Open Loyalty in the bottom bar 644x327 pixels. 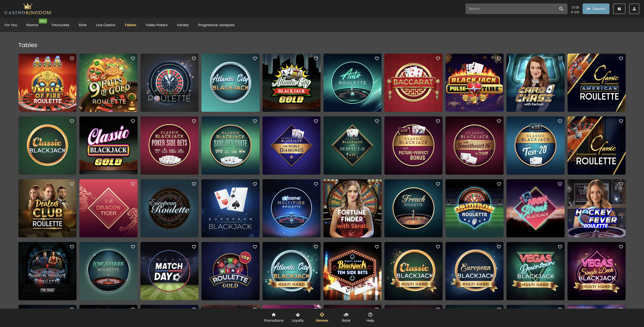(298, 318)
